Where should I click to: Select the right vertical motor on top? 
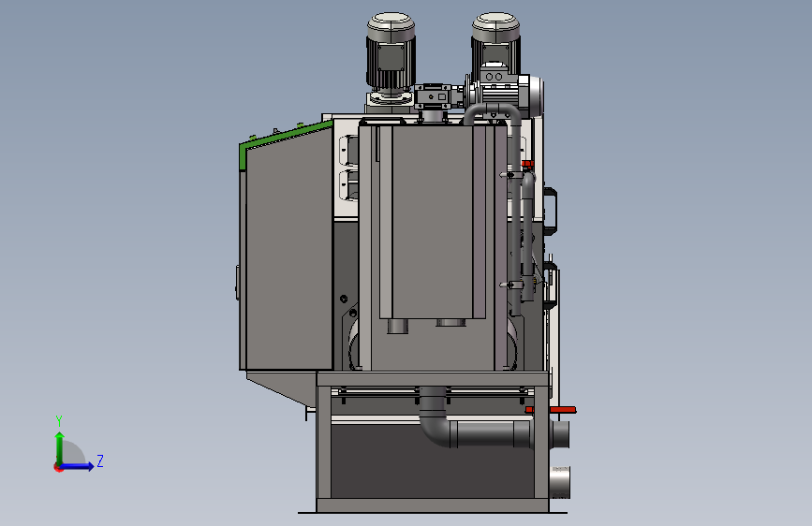click(x=495, y=41)
